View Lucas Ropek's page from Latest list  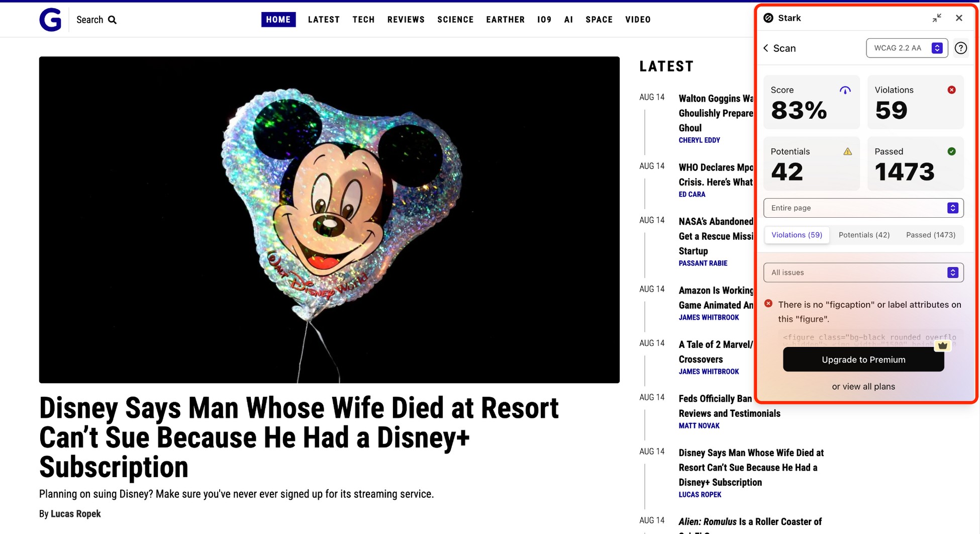coord(700,495)
